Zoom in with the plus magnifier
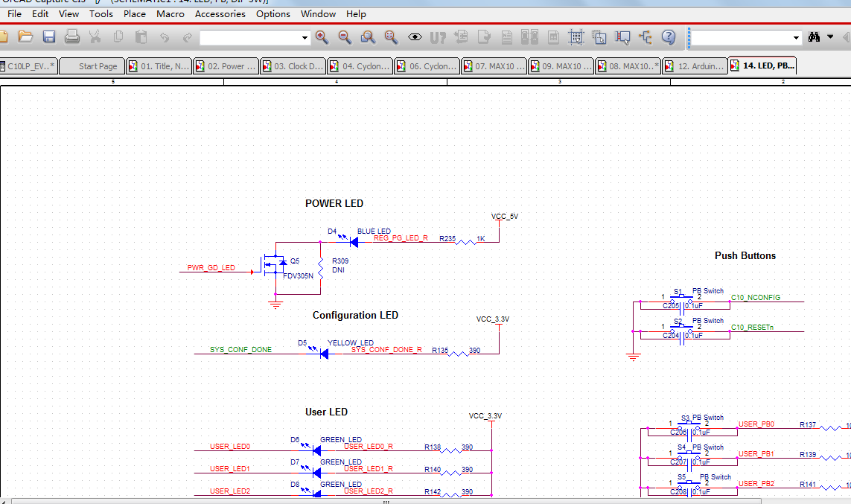The image size is (851, 504). pyautogui.click(x=322, y=37)
